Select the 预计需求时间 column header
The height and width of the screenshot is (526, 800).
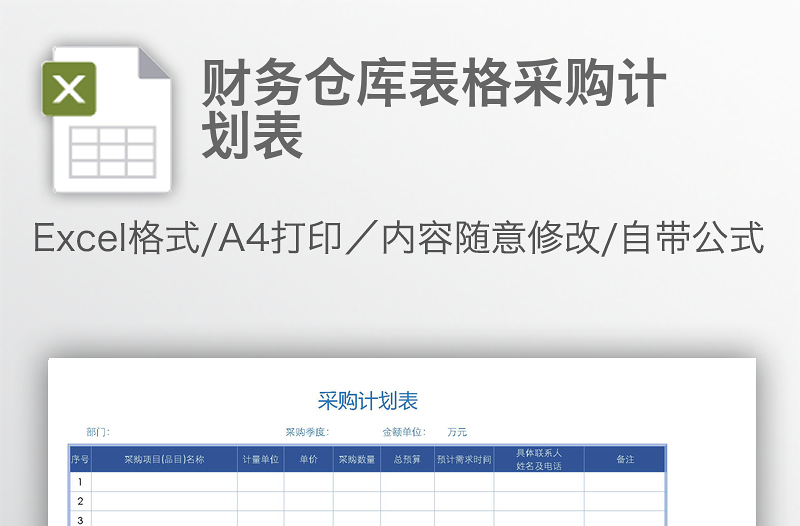coord(464,459)
